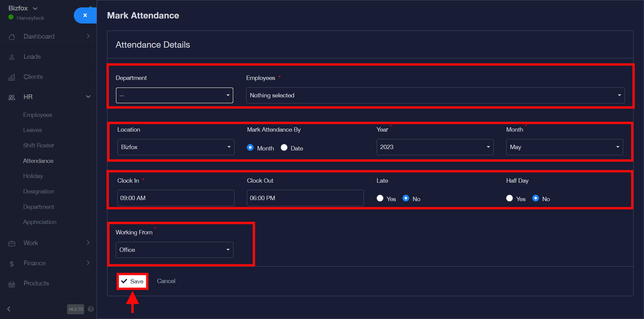Go to the Holiday page in HR menu

[x=33, y=176]
